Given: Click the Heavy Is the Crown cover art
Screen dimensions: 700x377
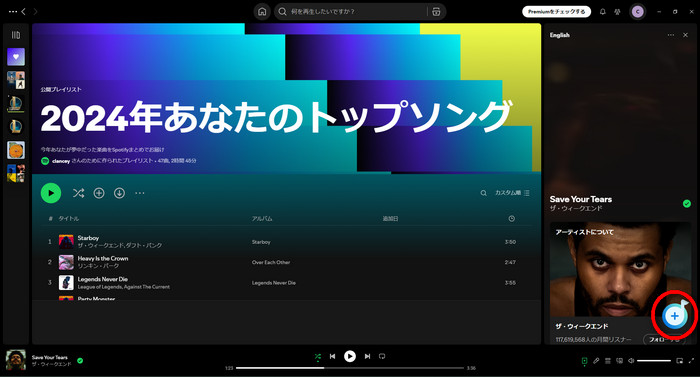Looking at the screenshot, I should point(66,262).
